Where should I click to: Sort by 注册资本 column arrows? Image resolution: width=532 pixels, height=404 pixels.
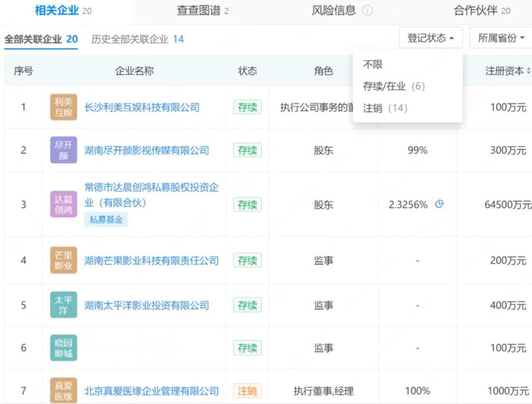tap(528, 71)
